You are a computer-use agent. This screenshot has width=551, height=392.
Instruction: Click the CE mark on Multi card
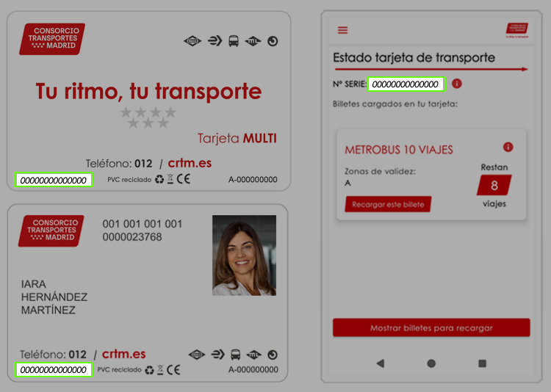tap(184, 179)
